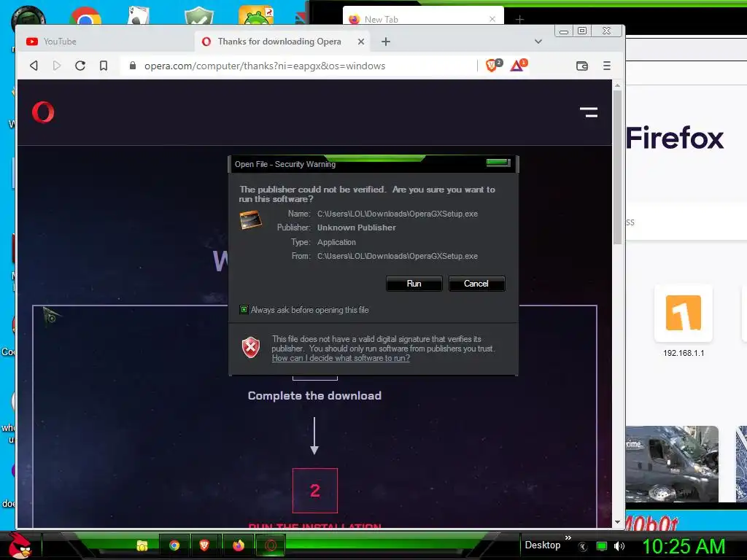The height and width of the screenshot is (560, 747).
Task: Click the 10:25 AM taskbar clock
Action: [x=684, y=546]
